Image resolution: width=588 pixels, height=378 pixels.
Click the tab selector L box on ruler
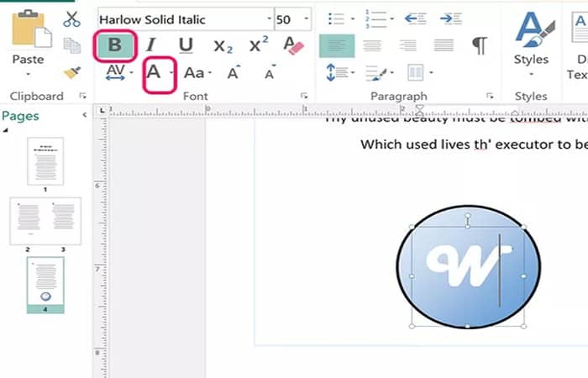click(x=102, y=111)
